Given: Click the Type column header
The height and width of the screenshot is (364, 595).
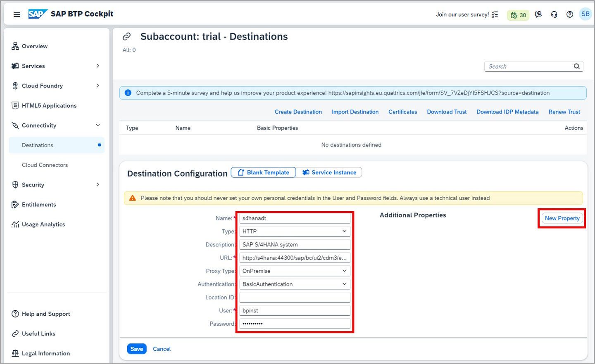Looking at the screenshot, I should (132, 128).
